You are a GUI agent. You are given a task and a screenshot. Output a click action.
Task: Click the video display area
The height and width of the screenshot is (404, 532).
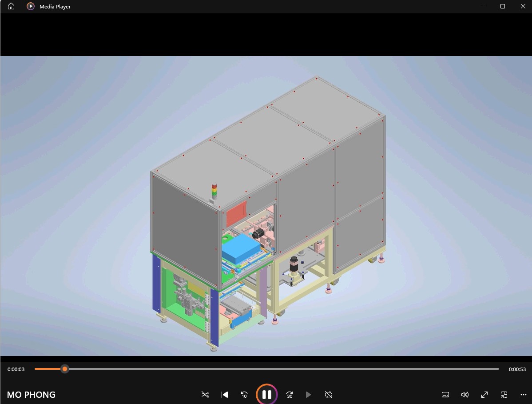tap(266, 205)
